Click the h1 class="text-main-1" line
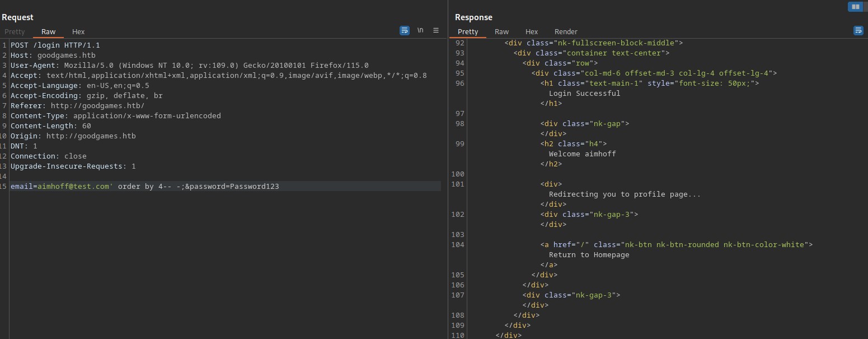This screenshot has height=339, width=868. (x=650, y=83)
